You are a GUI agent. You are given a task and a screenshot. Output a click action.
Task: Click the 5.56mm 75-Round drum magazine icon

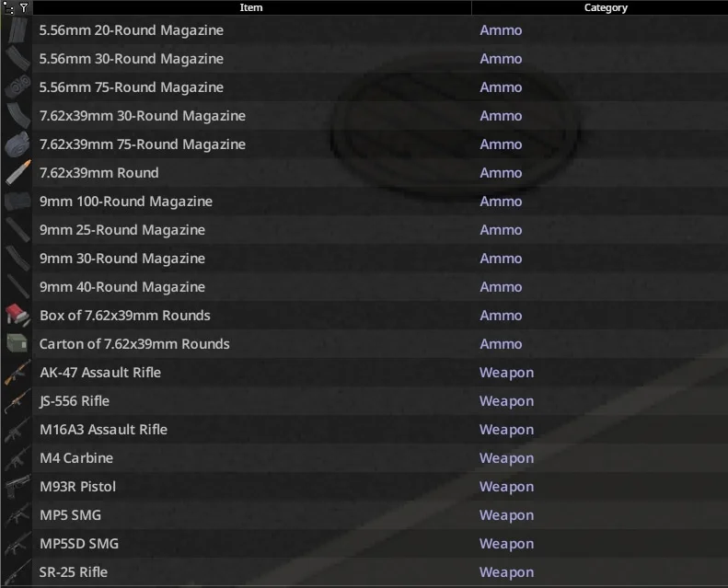(17, 87)
